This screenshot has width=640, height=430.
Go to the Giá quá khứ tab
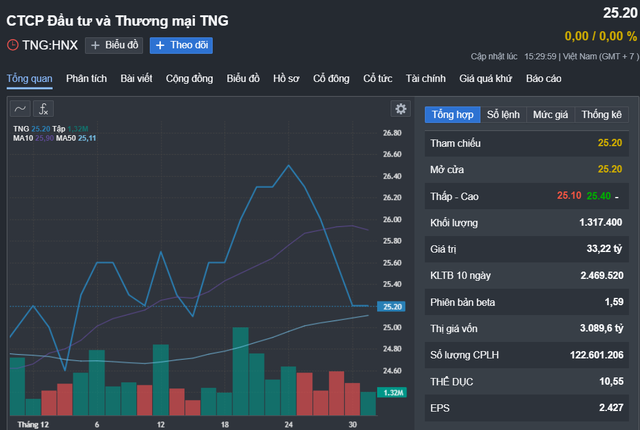(x=486, y=78)
